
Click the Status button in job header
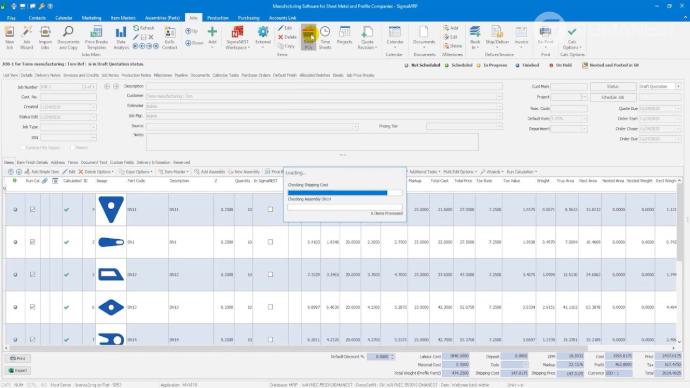613,86
